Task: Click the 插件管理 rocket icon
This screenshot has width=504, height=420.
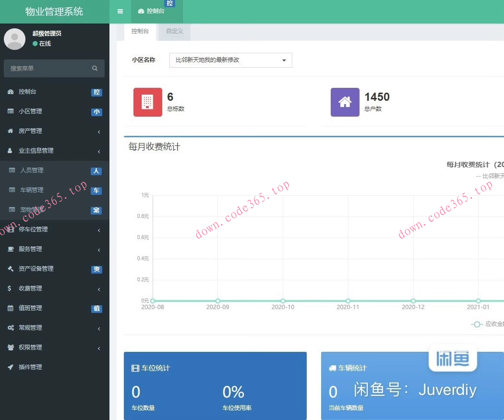Action: 11,367
